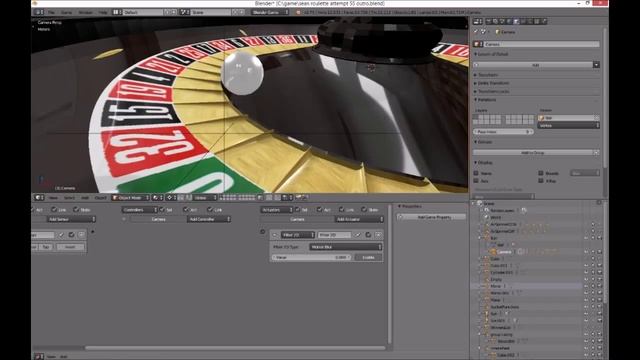Screen dimensions: 640x360
Task: Open the Motion Blur filter type dropdown
Action: pos(345,247)
